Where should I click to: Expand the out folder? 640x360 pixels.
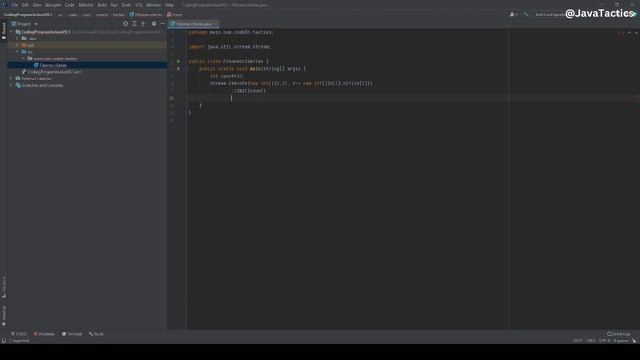pos(18,45)
